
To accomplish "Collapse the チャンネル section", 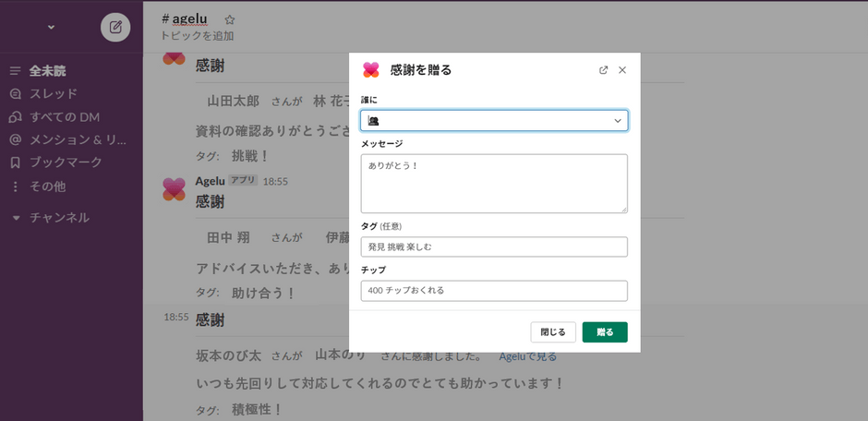I will pos(16,219).
